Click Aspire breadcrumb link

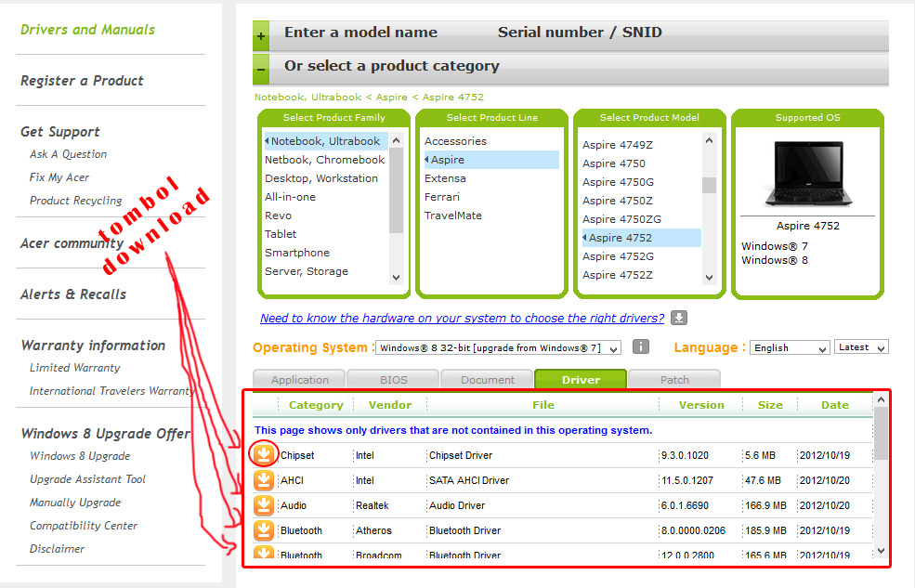point(392,98)
